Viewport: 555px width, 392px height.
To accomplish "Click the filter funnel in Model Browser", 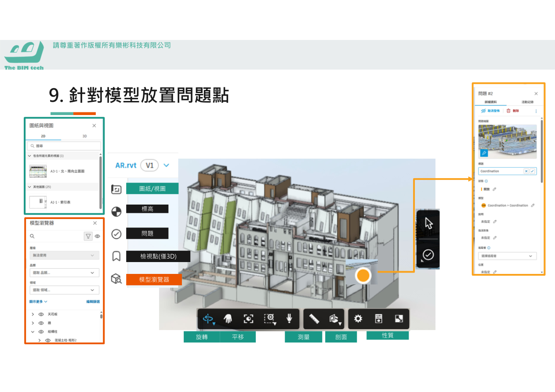I will click(x=88, y=236).
